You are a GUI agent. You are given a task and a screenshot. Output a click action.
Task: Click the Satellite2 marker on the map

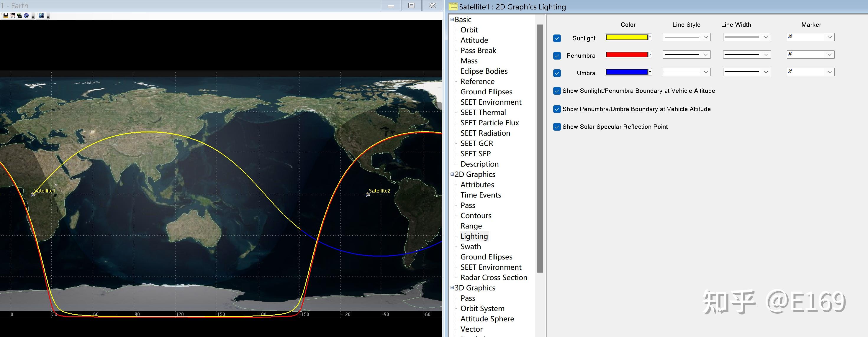[368, 194]
